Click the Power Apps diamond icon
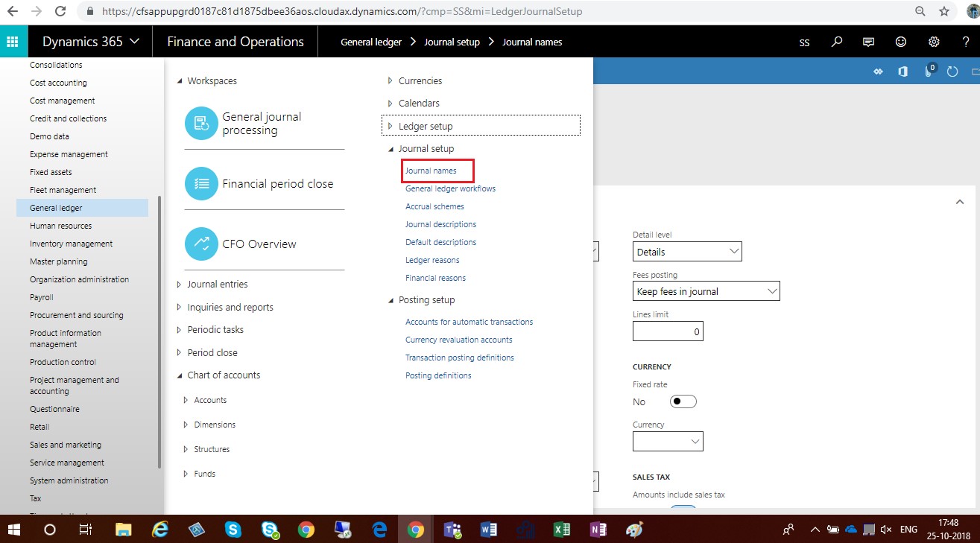This screenshot has width=980, height=543. point(879,72)
